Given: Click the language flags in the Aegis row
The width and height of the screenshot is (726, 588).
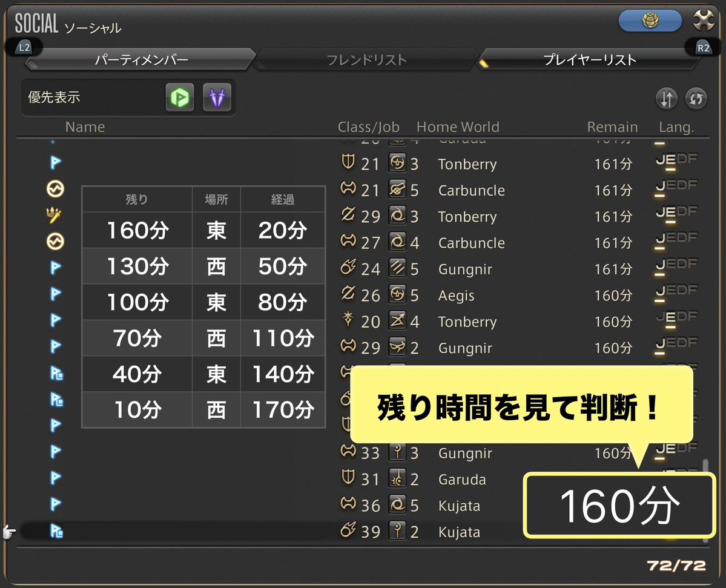Looking at the screenshot, I should pyautogui.click(x=676, y=294).
